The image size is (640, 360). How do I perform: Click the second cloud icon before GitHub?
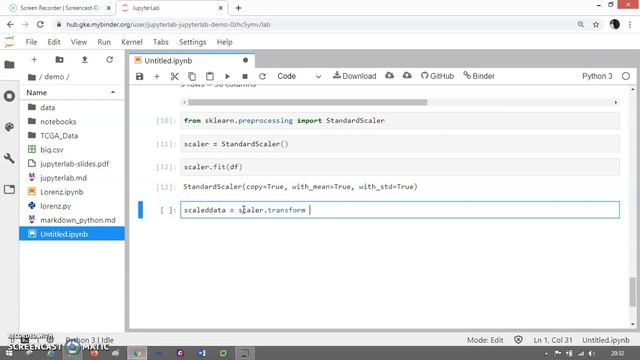(x=407, y=76)
